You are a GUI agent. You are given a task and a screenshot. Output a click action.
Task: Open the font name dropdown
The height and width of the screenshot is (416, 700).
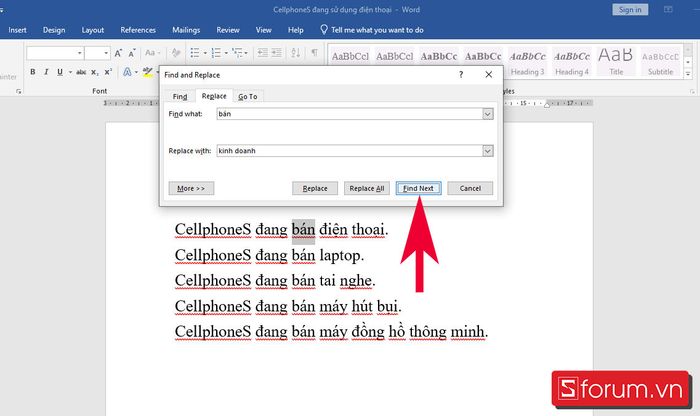click(x=79, y=53)
